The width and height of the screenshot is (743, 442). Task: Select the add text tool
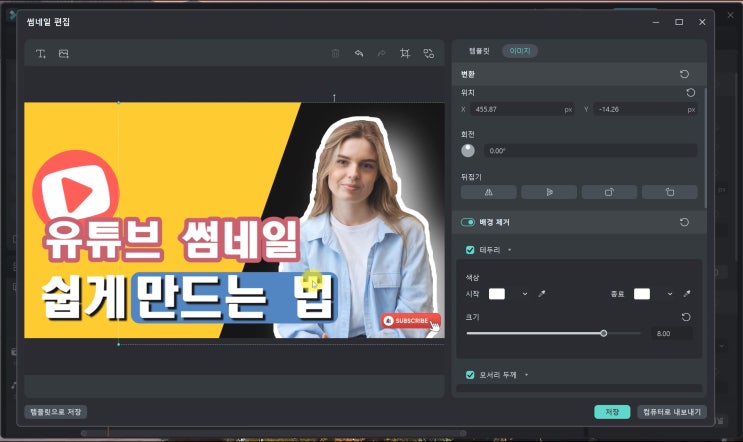coord(41,54)
